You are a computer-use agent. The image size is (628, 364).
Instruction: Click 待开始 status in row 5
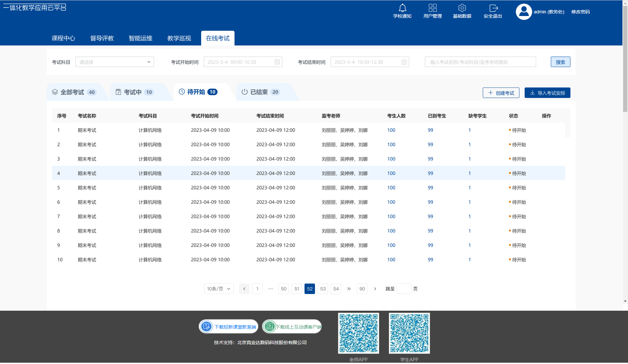pos(517,188)
